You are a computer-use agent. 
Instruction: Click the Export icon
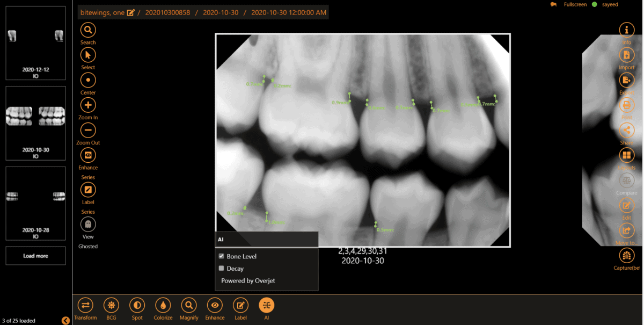[627, 80]
